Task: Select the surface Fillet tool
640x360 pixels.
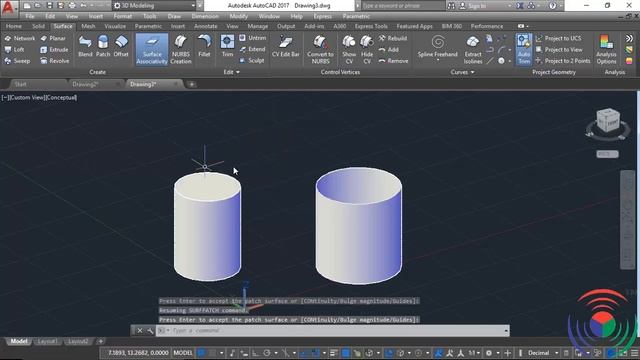Action: 204,46
